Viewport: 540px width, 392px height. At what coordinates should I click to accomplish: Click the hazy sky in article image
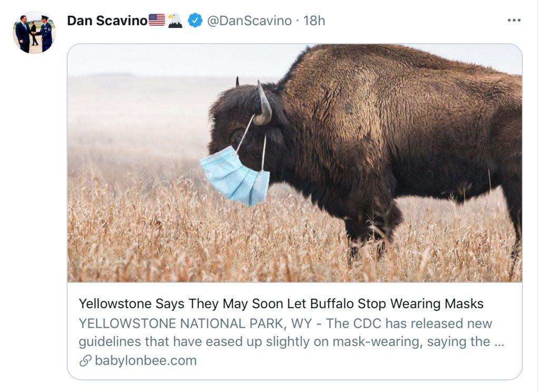point(158,61)
